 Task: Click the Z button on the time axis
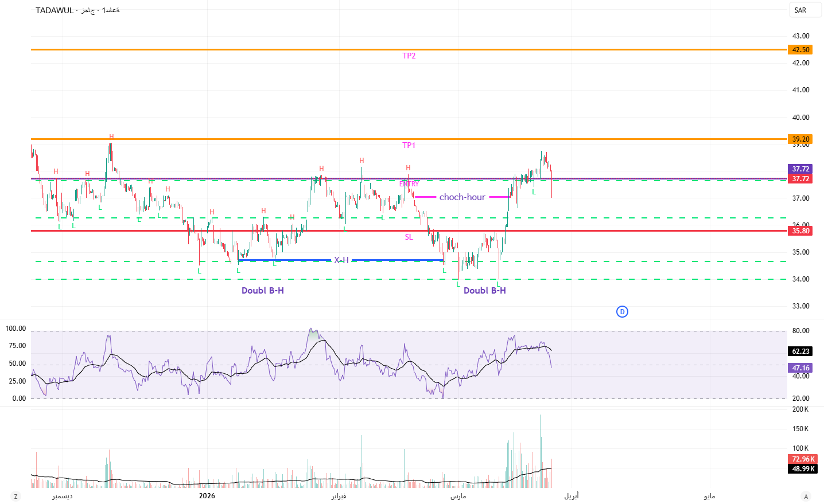[x=15, y=497]
